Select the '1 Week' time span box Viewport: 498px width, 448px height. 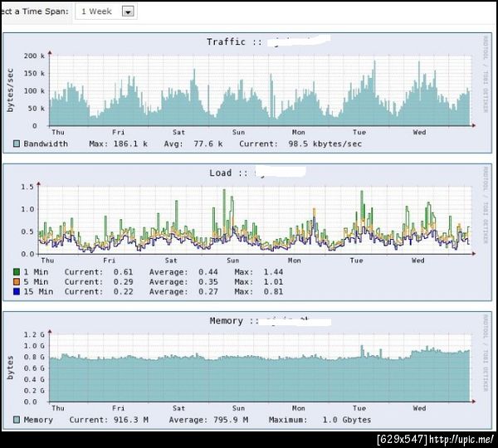coord(106,12)
